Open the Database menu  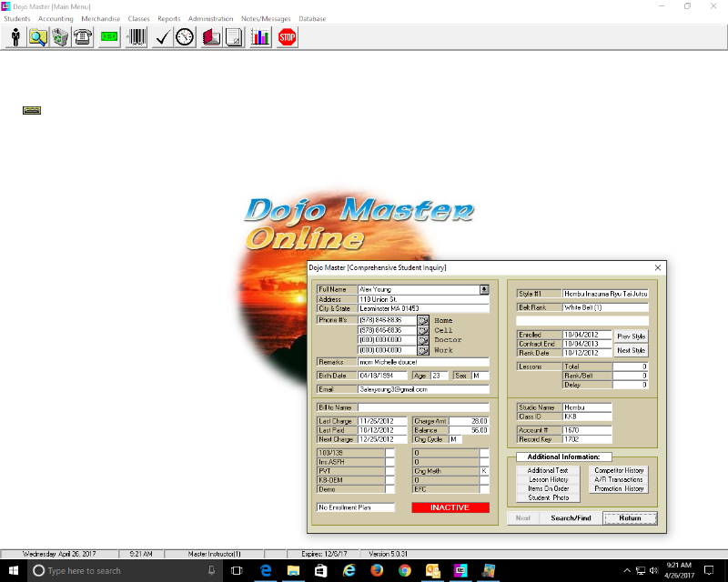[312, 18]
